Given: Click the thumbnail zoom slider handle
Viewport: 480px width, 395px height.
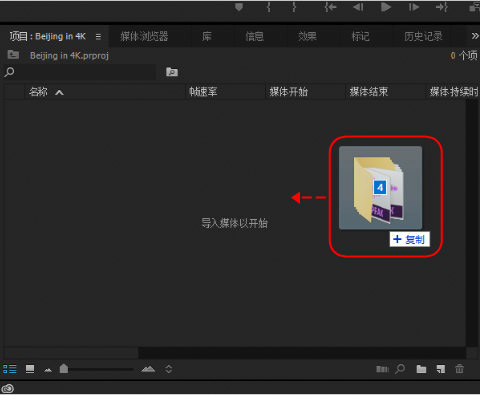Looking at the screenshot, I should click(64, 369).
